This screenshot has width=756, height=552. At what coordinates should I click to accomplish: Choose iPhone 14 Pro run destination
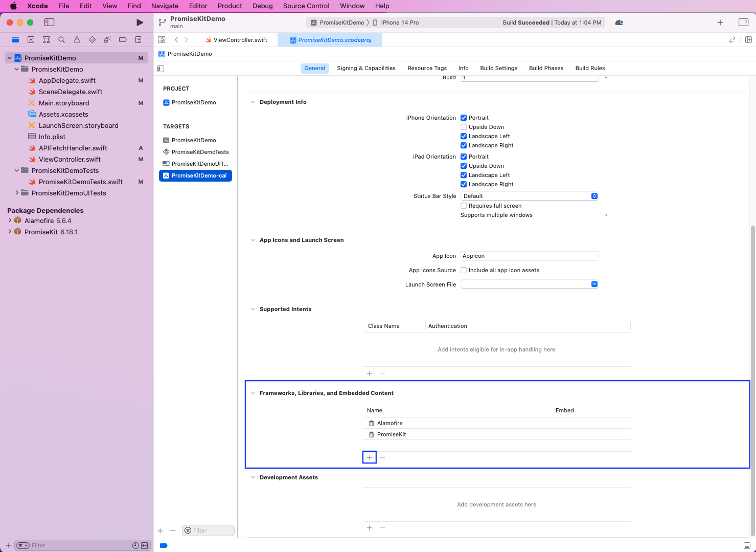pos(396,23)
